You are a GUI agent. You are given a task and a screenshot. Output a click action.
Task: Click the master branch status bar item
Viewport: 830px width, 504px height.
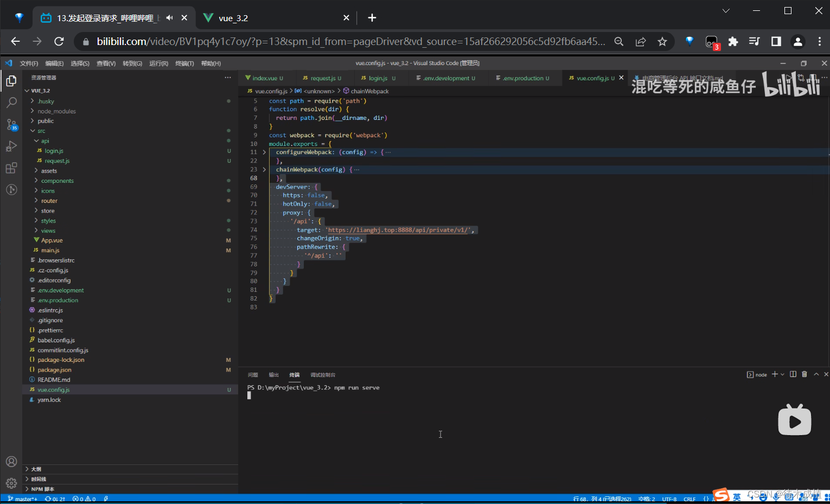click(23, 499)
